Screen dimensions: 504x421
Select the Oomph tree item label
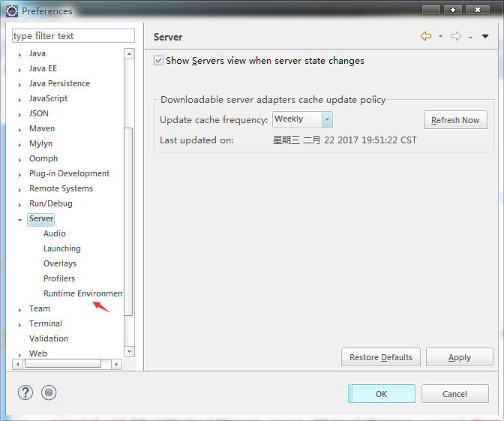click(43, 158)
